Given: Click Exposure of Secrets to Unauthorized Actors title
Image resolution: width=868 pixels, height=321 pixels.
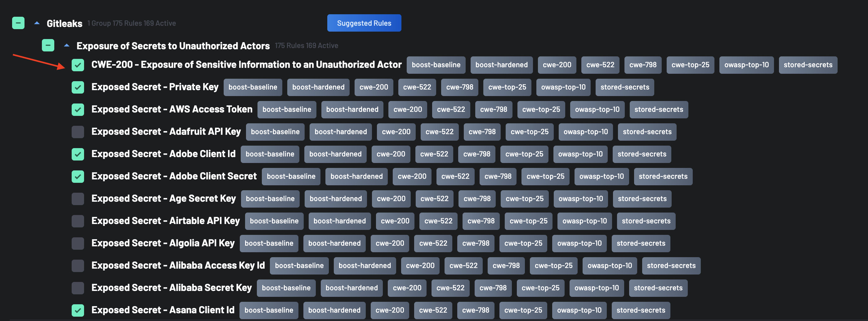Looking at the screenshot, I should coord(173,46).
